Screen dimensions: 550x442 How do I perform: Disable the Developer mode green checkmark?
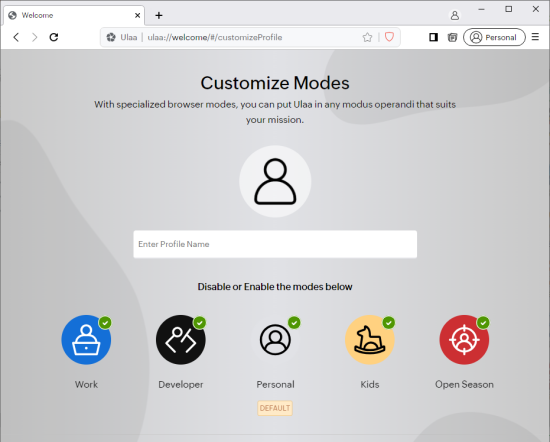point(200,322)
